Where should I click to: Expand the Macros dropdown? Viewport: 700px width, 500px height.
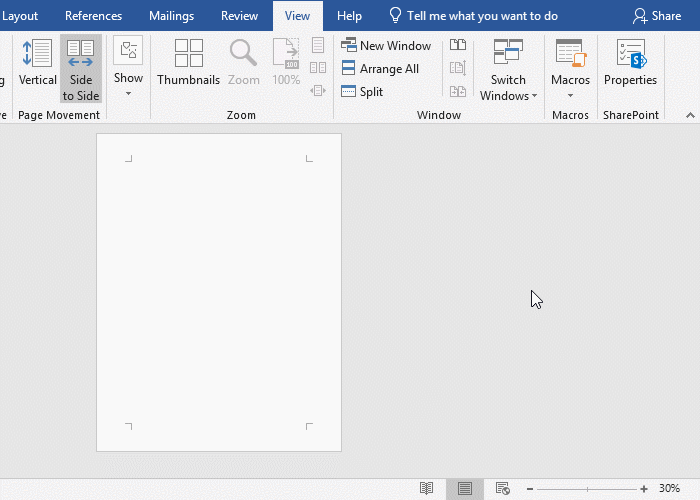[570, 70]
